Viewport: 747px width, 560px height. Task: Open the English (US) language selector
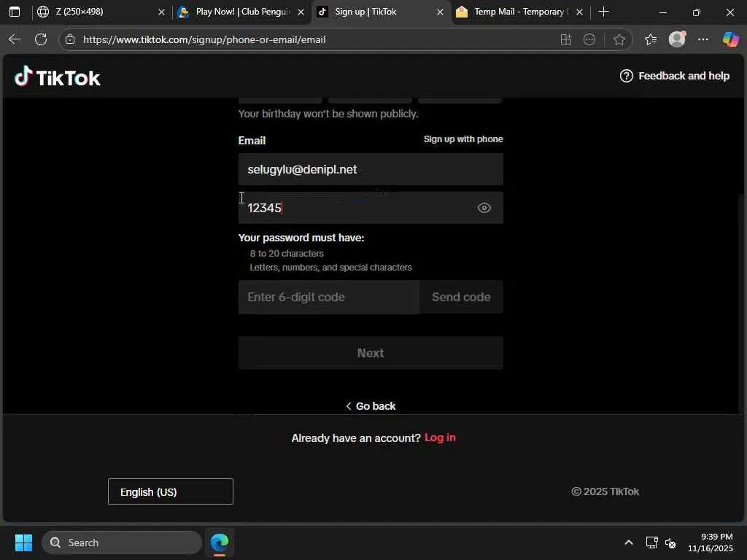pos(171,491)
